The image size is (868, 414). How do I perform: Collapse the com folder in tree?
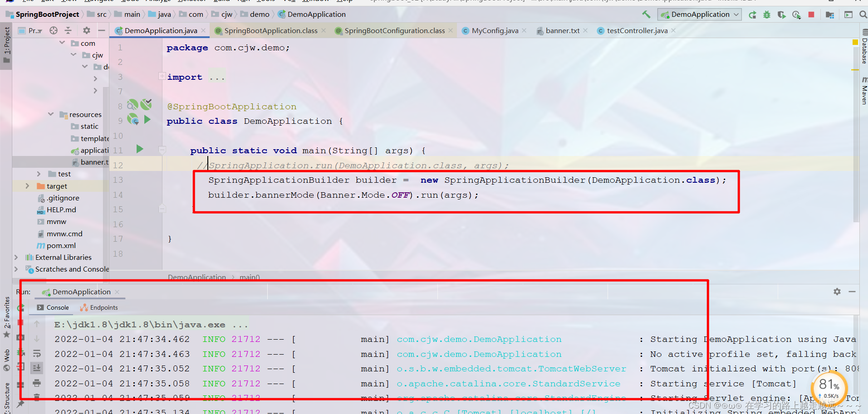62,43
